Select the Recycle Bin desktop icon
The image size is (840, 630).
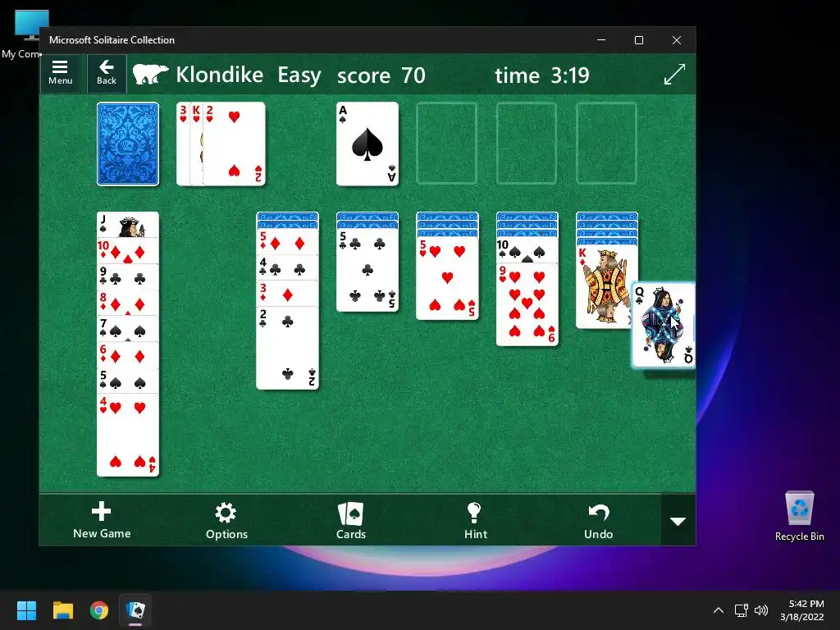[x=799, y=517]
